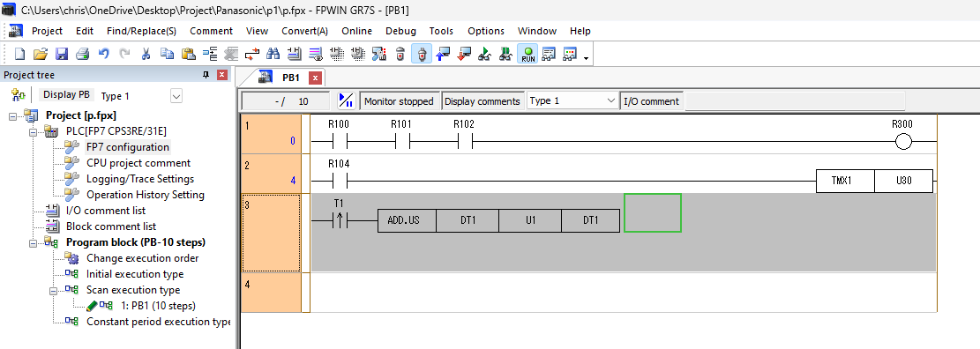Select the TMX1 timer instruction
The height and width of the screenshot is (349, 980).
(845, 181)
